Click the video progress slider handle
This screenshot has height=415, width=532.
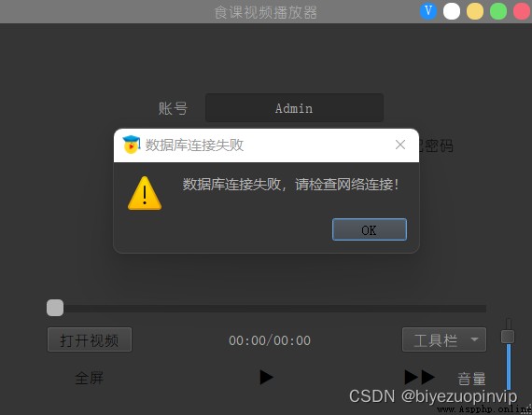coord(55,308)
